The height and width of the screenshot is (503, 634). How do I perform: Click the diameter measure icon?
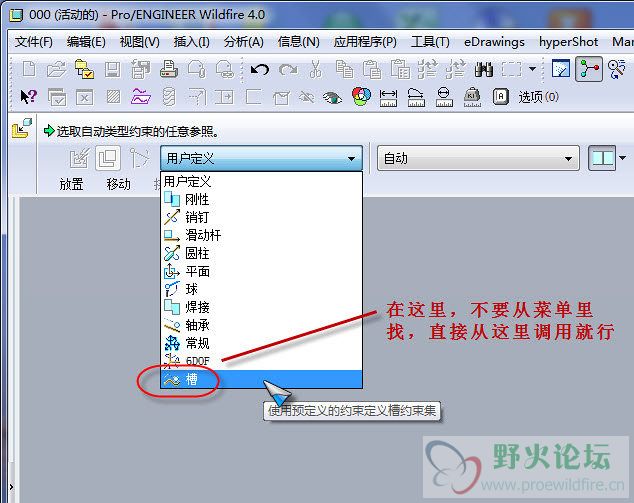coord(444,97)
